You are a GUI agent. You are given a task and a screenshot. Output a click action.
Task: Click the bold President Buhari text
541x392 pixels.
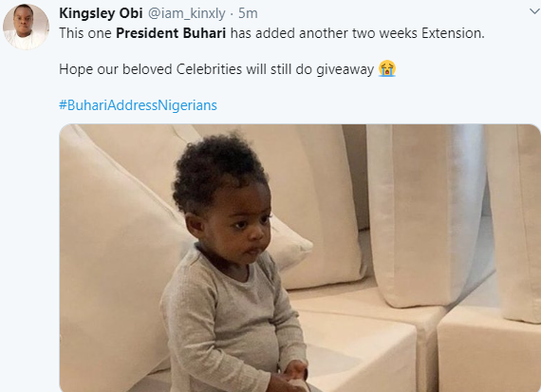pos(171,33)
